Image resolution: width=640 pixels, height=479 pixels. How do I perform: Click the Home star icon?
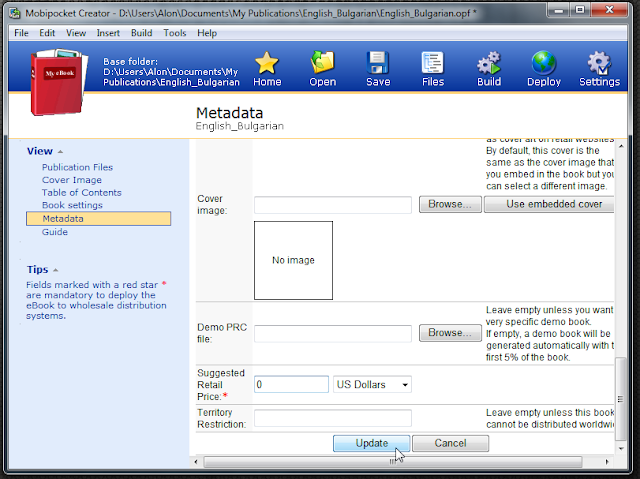coord(267,63)
